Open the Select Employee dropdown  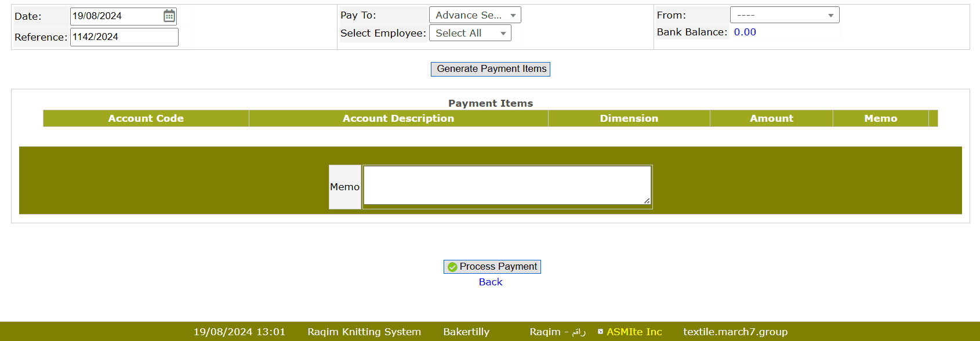pyautogui.click(x=470, y=33)
